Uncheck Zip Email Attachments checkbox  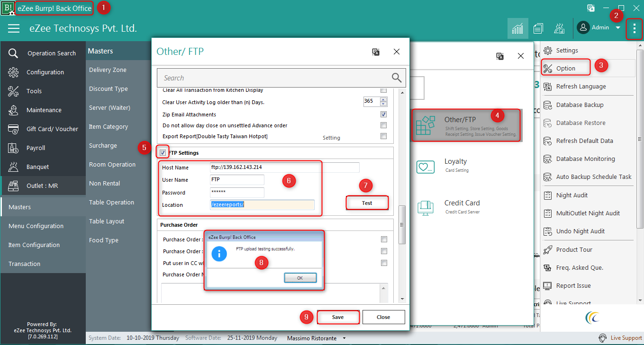pyautogui.click(x=384, y=115)
